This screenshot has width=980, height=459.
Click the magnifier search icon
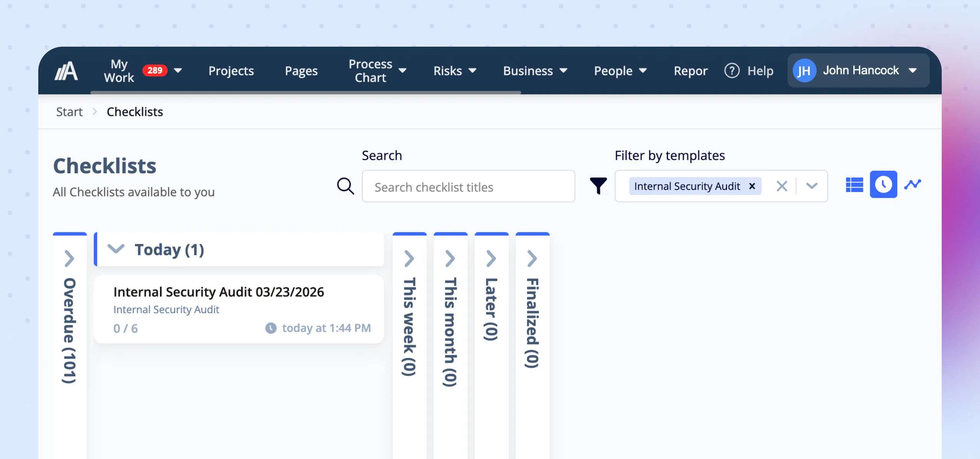coord(345,186)
